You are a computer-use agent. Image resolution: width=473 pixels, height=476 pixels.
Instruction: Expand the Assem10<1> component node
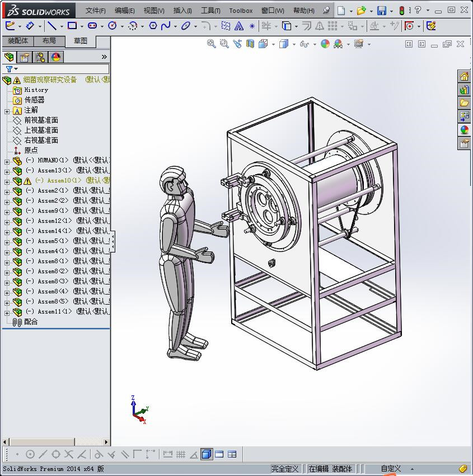point(7,182)
